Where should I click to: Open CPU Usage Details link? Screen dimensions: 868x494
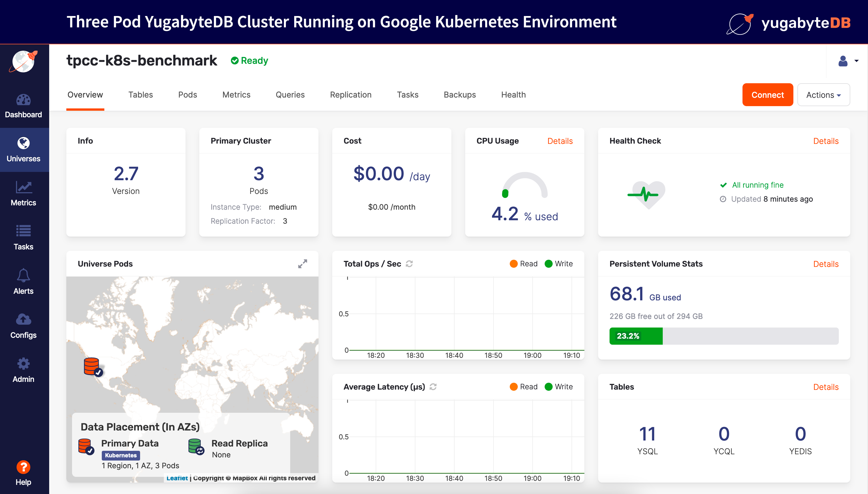tap(560, 141)
